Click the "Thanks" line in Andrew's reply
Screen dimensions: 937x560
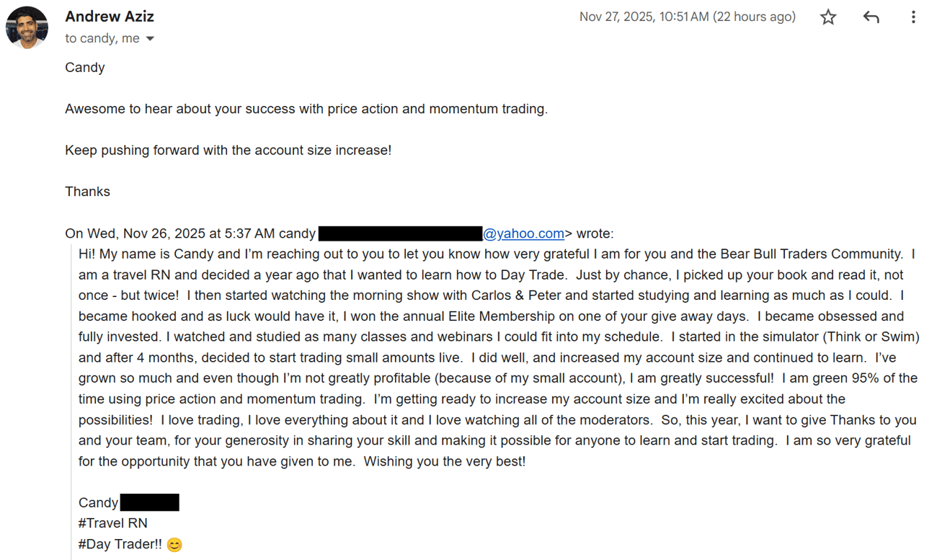pos(87,192)
